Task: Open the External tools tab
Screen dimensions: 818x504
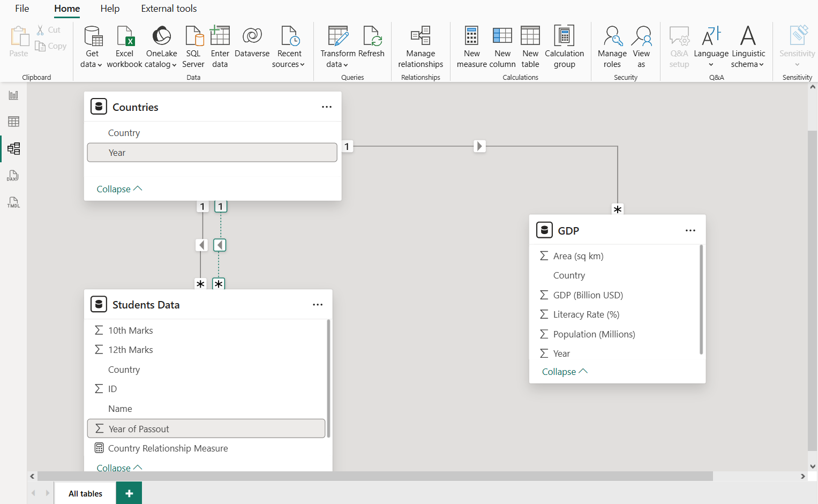Action: 169,9
